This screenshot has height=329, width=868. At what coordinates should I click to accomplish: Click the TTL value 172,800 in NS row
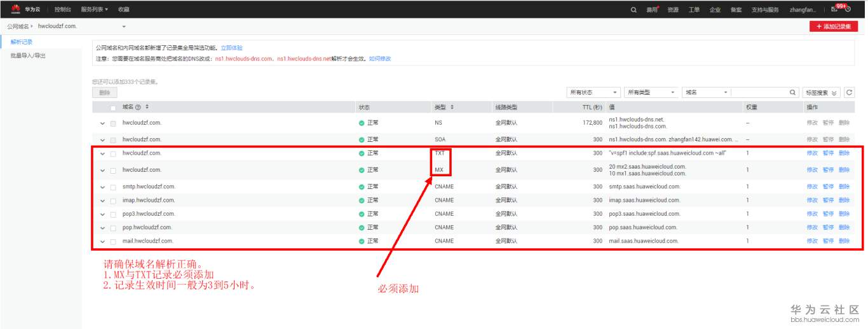click(591, 122)
